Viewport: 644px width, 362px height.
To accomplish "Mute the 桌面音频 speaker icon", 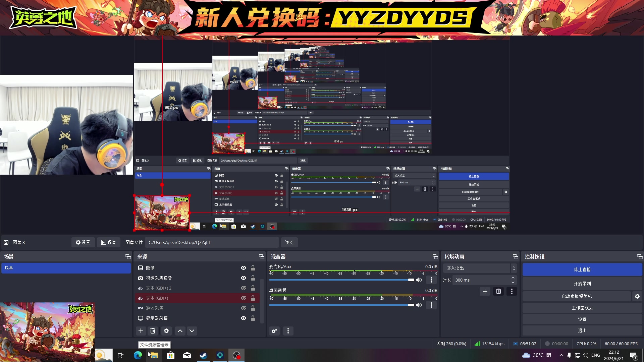I will (419, 305).
